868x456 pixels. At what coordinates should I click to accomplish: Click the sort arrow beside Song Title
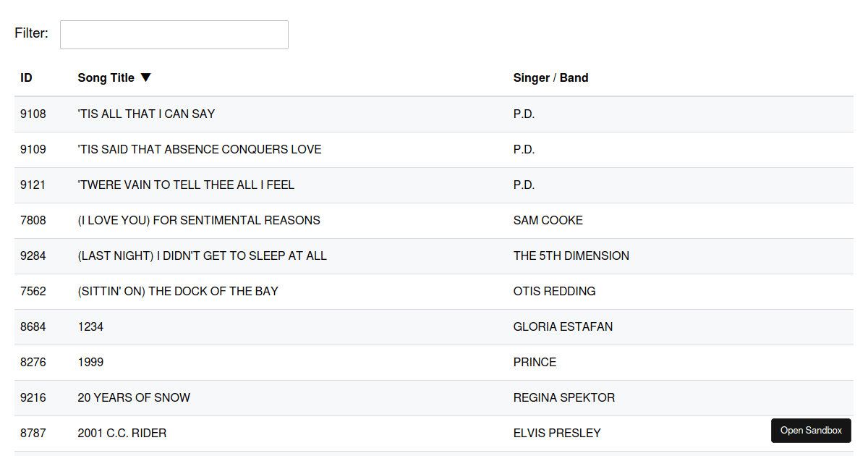coord(146,77)
